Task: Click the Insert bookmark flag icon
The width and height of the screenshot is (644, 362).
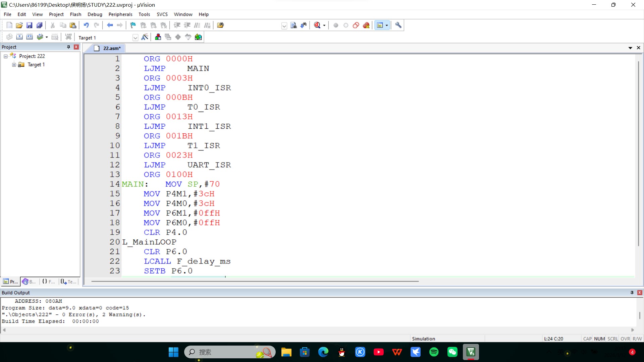Action: pyautogui.click(x=133, y=25)
